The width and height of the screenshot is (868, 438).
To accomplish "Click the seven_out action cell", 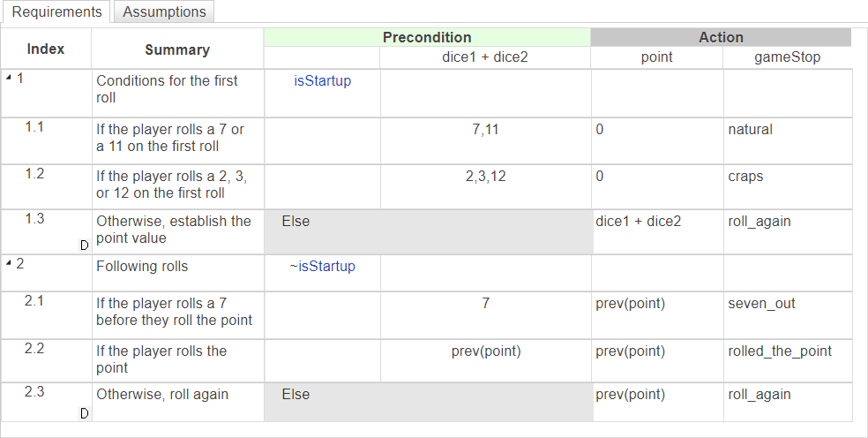I will coord(761,304).
